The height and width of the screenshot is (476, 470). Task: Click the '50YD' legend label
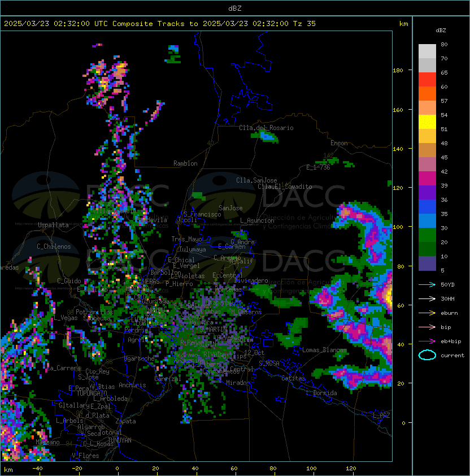coord(447,285)
